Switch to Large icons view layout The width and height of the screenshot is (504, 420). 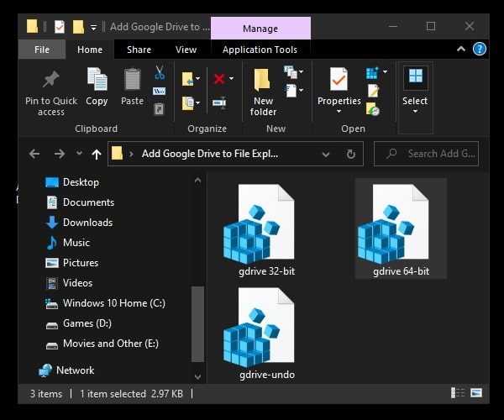476,392
